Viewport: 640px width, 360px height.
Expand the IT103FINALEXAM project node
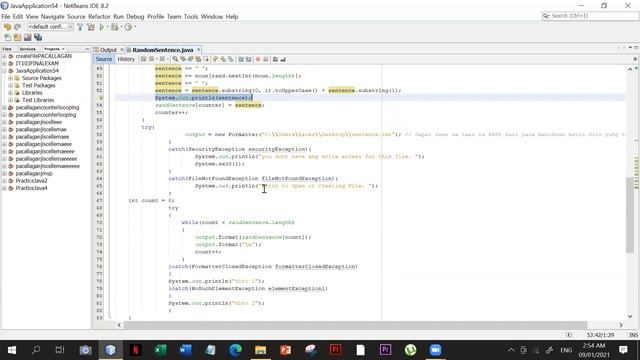4,64
